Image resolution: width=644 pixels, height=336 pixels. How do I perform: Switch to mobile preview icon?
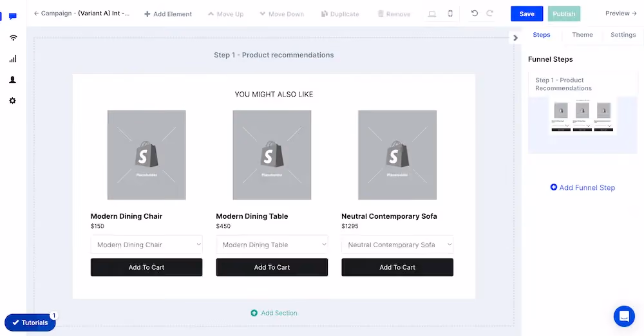tap(450, 14)
